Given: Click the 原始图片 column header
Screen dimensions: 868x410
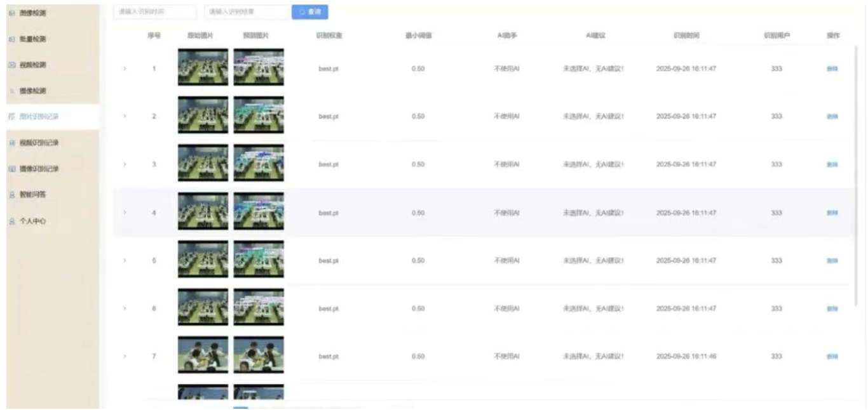Looking at the screenshot, I should coord(200,36).
